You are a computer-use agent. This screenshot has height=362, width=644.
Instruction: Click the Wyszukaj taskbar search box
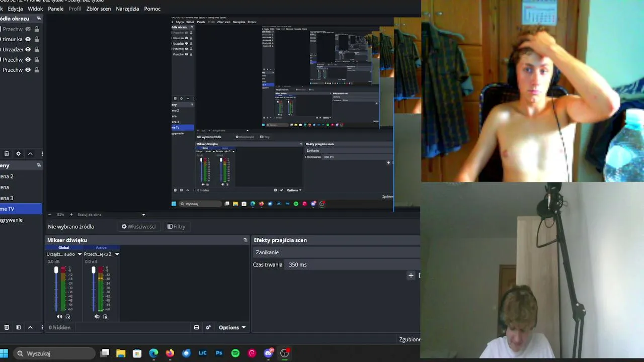coord(54,353)
